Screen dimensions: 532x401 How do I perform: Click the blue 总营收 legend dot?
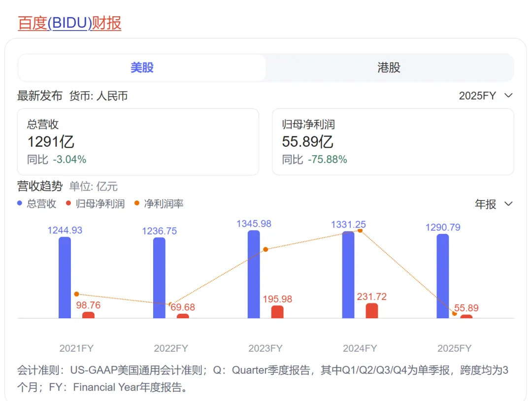(x=20, y=203)
